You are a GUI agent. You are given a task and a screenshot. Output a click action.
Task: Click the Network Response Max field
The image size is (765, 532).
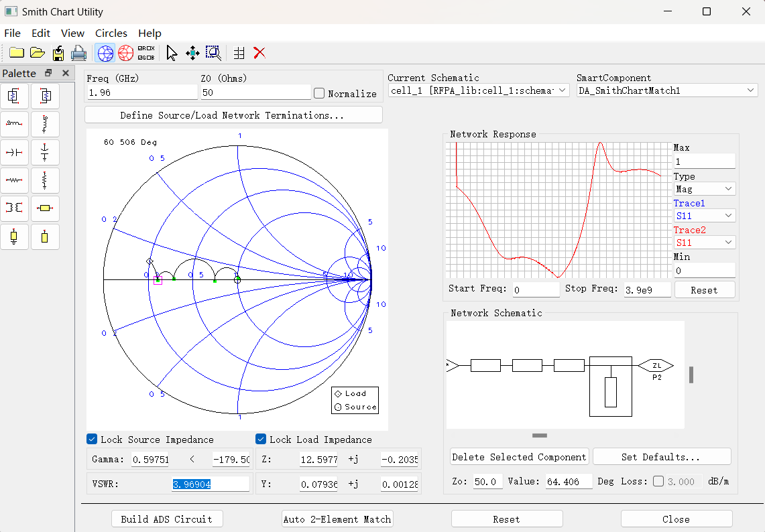[705, 161]
